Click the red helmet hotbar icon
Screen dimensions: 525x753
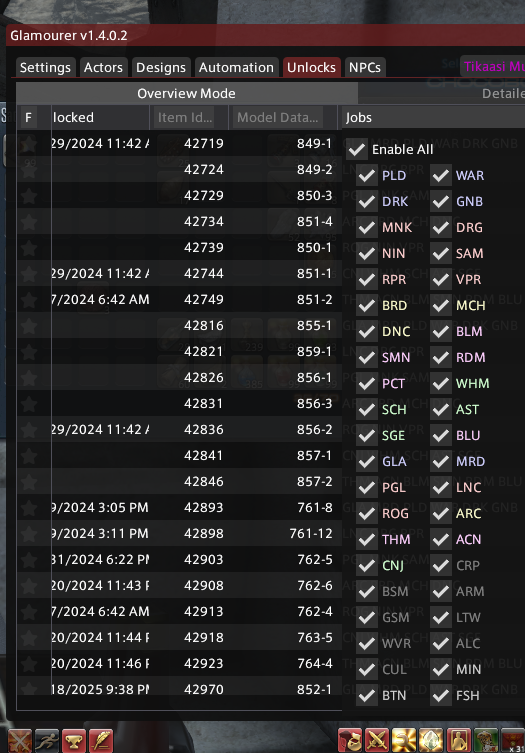click(350, 741)
